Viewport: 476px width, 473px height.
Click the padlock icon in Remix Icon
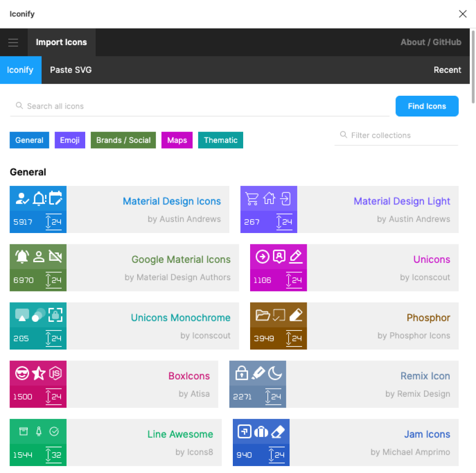[241, 373]
